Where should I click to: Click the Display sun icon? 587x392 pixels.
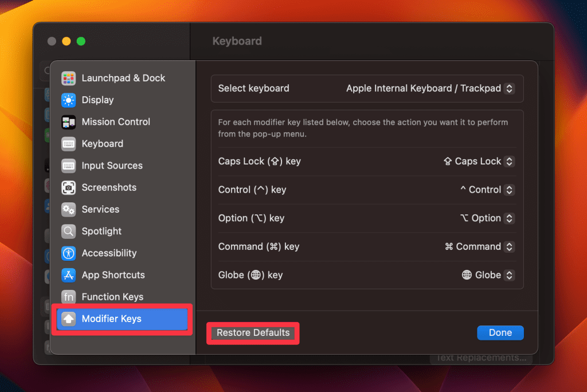69,100
